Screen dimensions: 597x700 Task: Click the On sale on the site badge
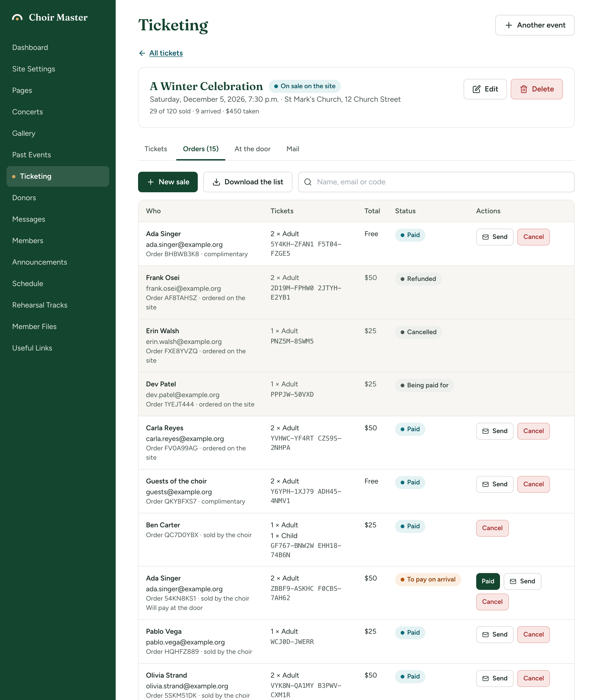(305, 86)
